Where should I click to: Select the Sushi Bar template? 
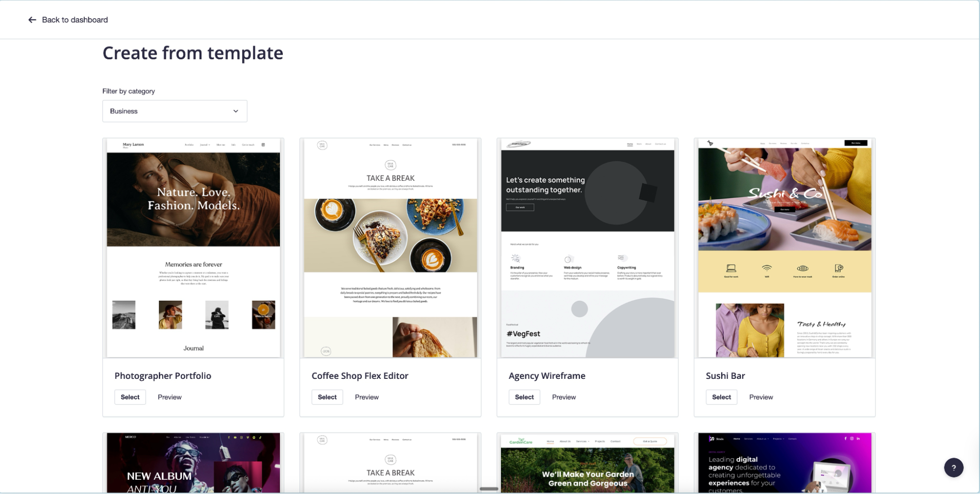pos(721,397)
